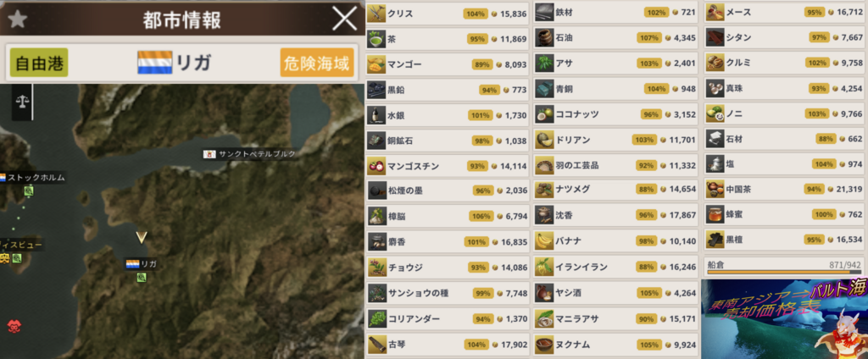This screenshot has width=868, height=359.
Task: Select the クリス item row
Action: coord(448,14)
